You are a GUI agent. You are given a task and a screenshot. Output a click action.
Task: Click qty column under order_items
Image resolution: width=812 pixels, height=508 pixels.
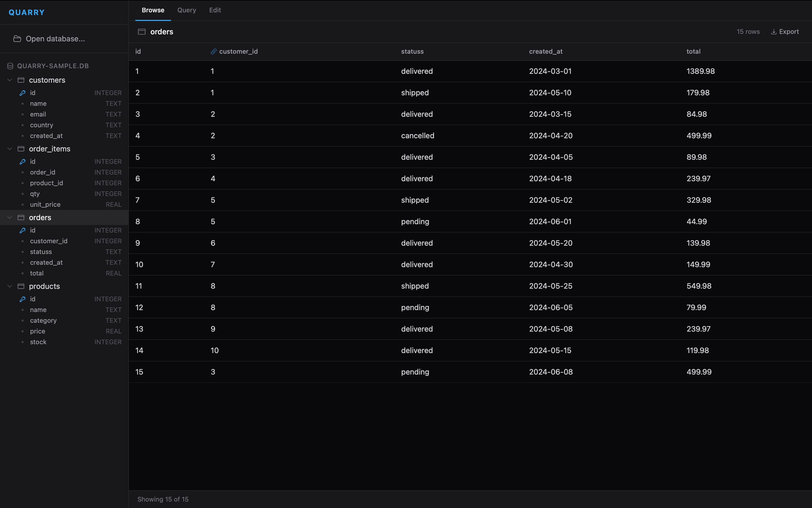pyautogui.click(x=64, y=194)
